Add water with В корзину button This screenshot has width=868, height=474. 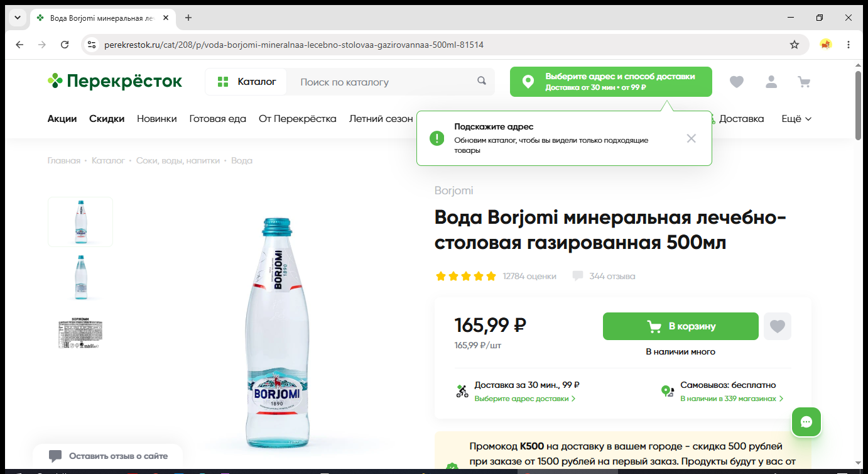681,326
